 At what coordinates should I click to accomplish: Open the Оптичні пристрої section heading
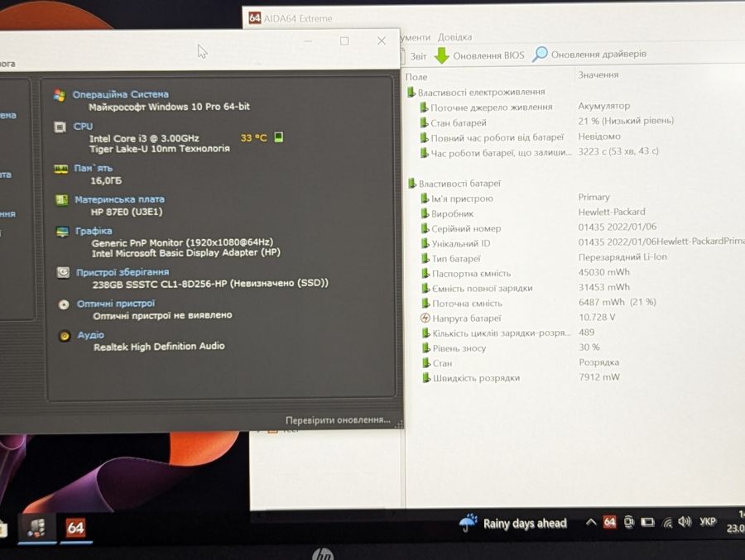116,304
